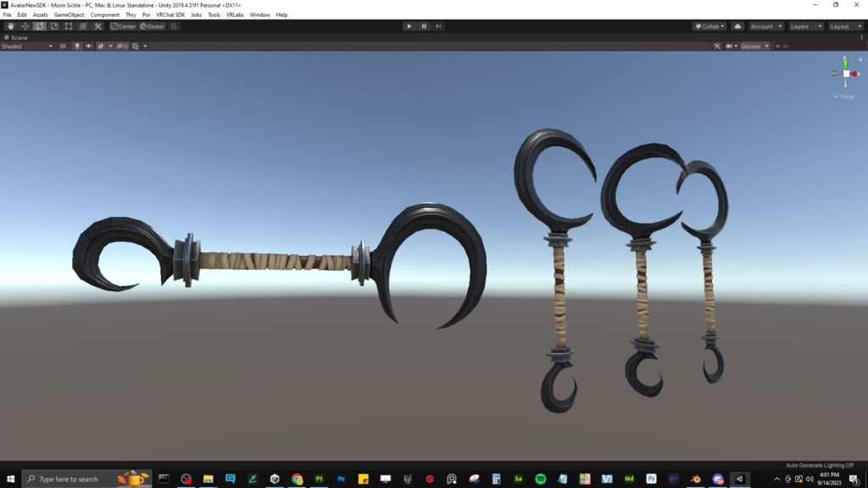Select the Hand tool in the toolbar
This screenshot has height=488, width=868.
(x=10, y=26)
